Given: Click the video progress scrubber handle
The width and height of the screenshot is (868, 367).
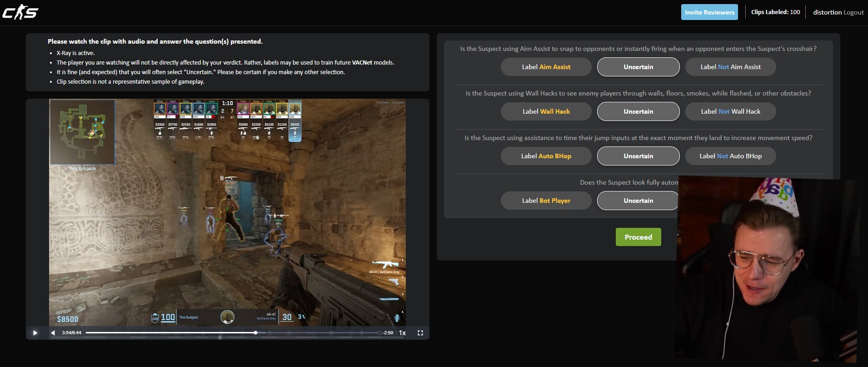Looking at the screenshot, I should tap(256, 333).
